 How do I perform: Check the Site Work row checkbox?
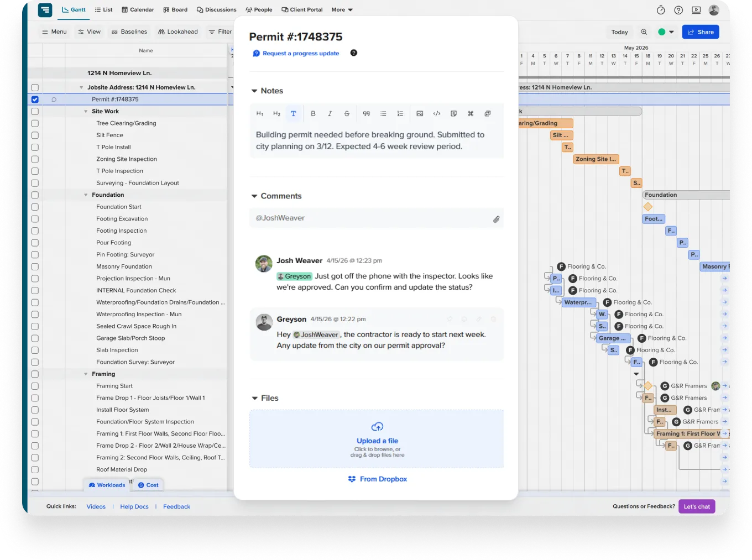35,111
